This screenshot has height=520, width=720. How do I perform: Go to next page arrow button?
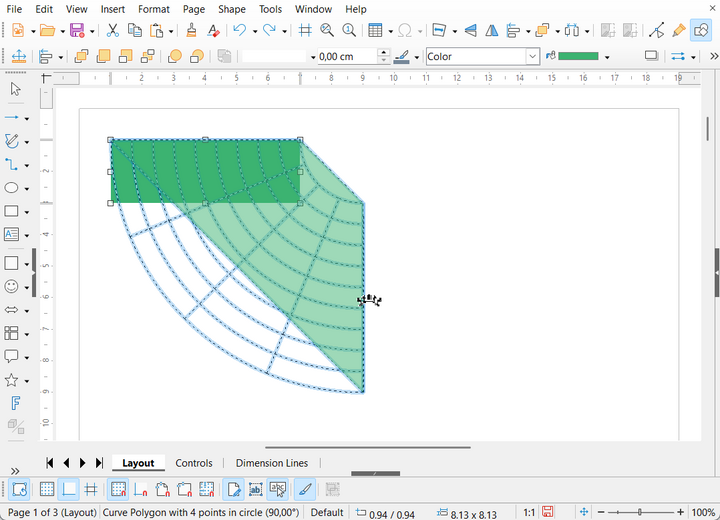click(83, 463)
